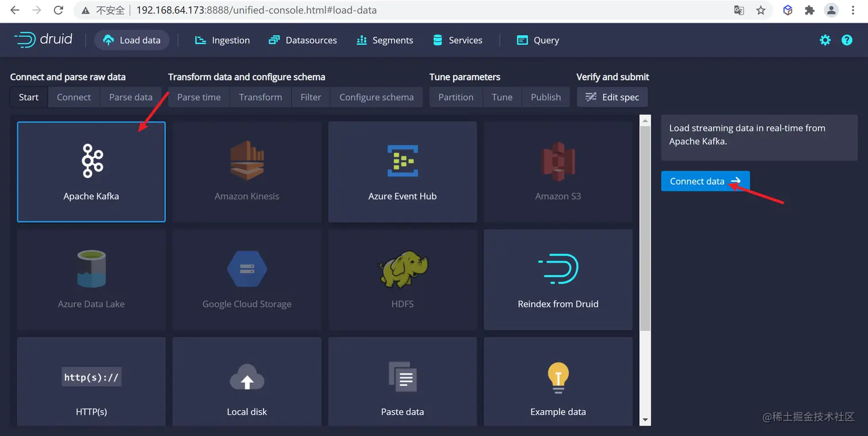Open the browser profile avatar
This screenshot has height=436, width=868.
coord(831,10)
